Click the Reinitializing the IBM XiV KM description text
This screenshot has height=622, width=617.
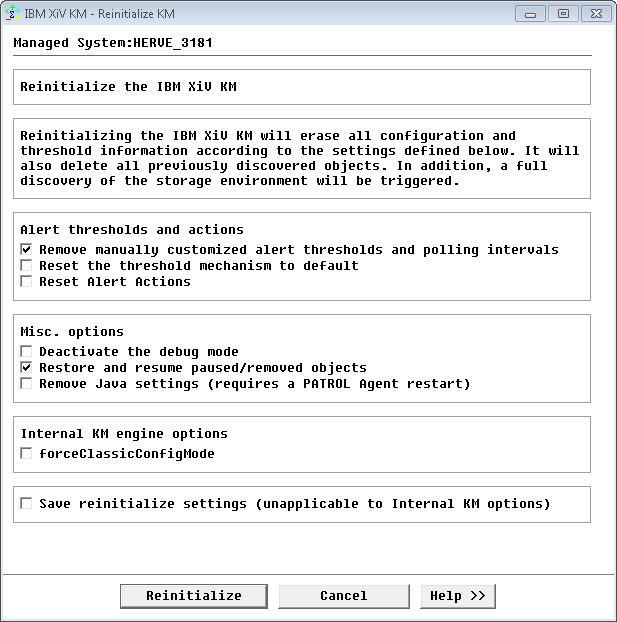point(300,158)
